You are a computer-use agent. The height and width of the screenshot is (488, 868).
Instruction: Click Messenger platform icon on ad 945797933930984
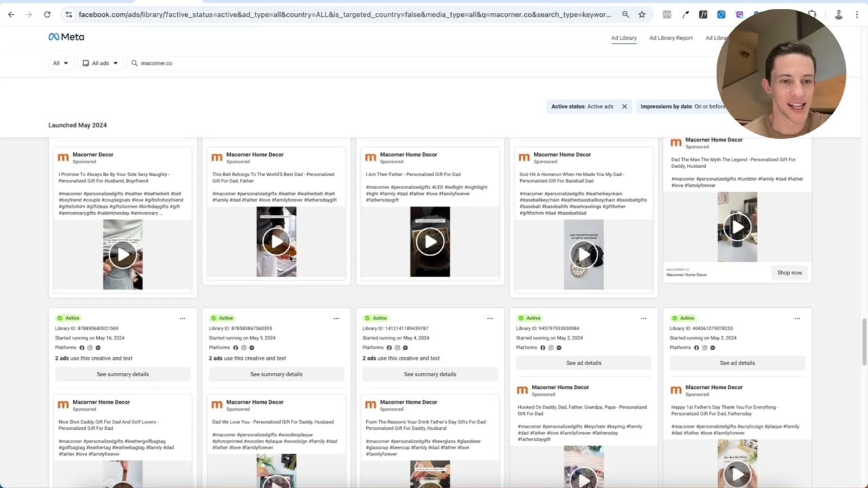[559, 348]
